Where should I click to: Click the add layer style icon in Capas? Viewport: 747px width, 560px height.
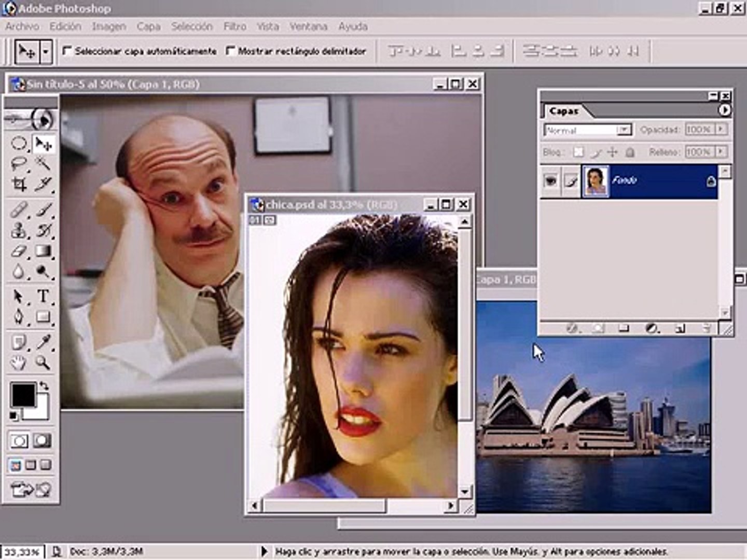point(572,328)
